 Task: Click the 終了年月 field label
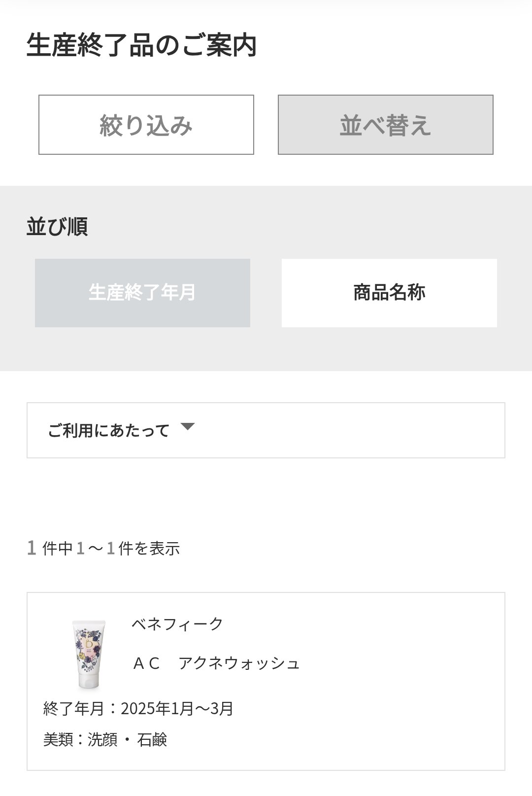click(74, 709)
